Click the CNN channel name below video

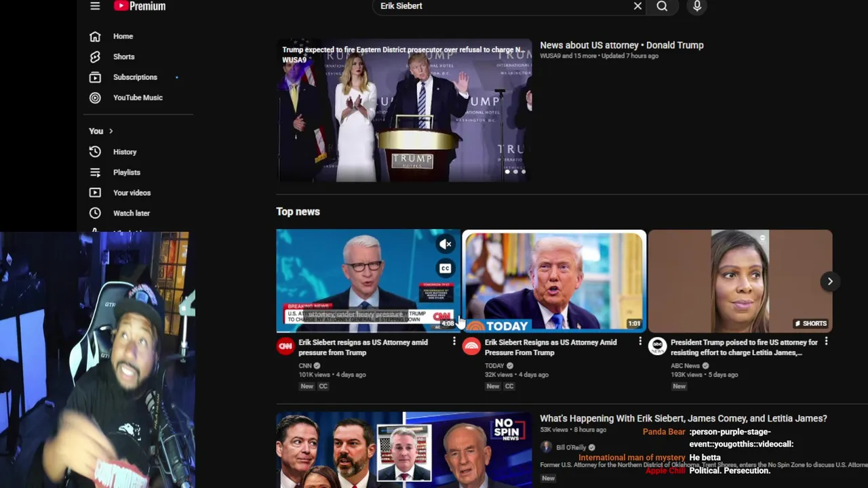point(305,366)
